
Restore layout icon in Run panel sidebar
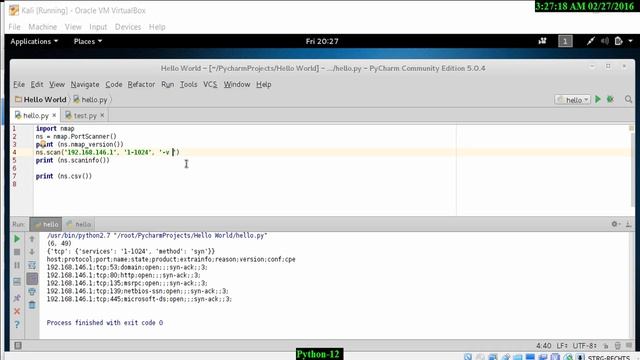(x=17, y=282)
